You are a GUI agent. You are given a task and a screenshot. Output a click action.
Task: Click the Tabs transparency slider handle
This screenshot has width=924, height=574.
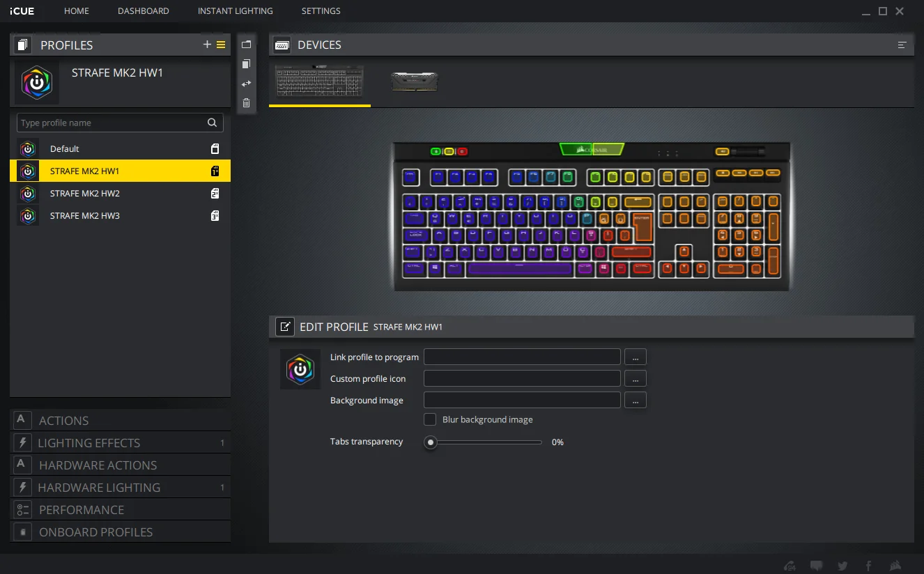pyautogui.click(x=431, y=442)
